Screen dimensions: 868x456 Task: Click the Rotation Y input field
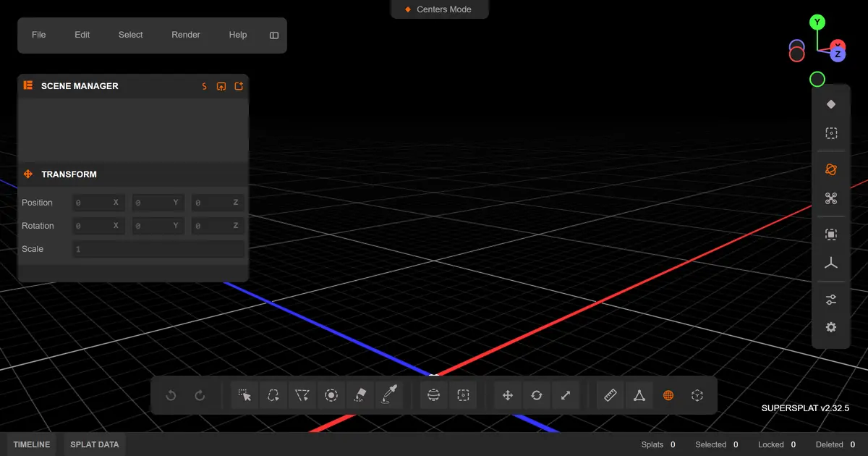pyautogui.click(x=158, y=226)
